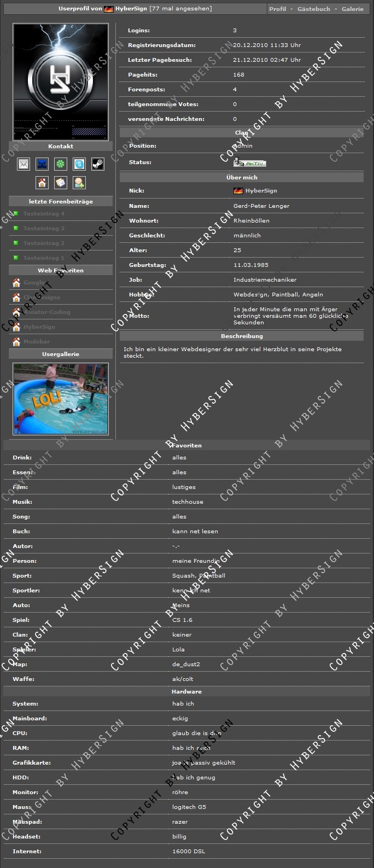Click the house icon beside Google
Image resolution: width=374 pixels, height=868 pixels.
point(16,283)
